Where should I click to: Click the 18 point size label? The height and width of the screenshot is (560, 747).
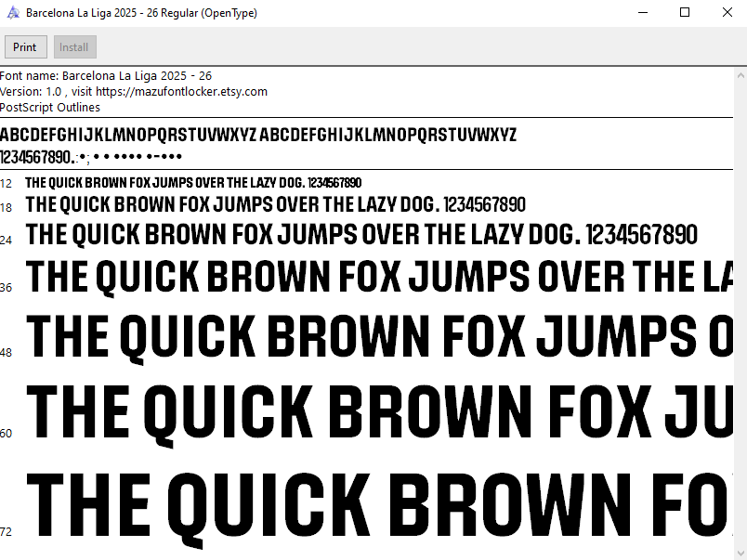[7, 208]
